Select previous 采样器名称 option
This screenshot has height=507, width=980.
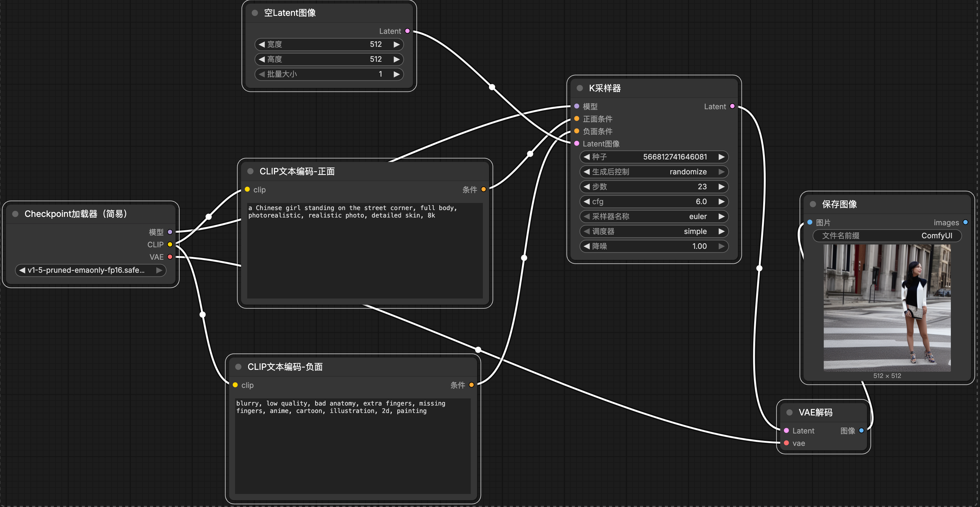(586, 216)
